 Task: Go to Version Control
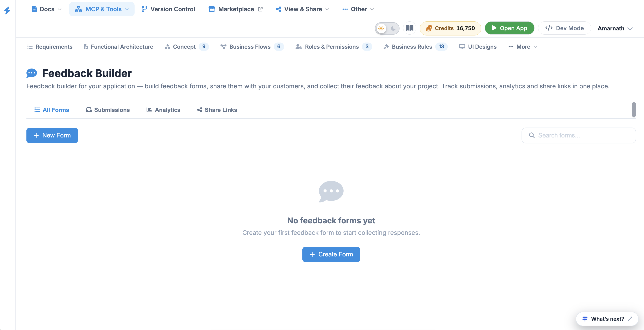click(x=168, y=9)
